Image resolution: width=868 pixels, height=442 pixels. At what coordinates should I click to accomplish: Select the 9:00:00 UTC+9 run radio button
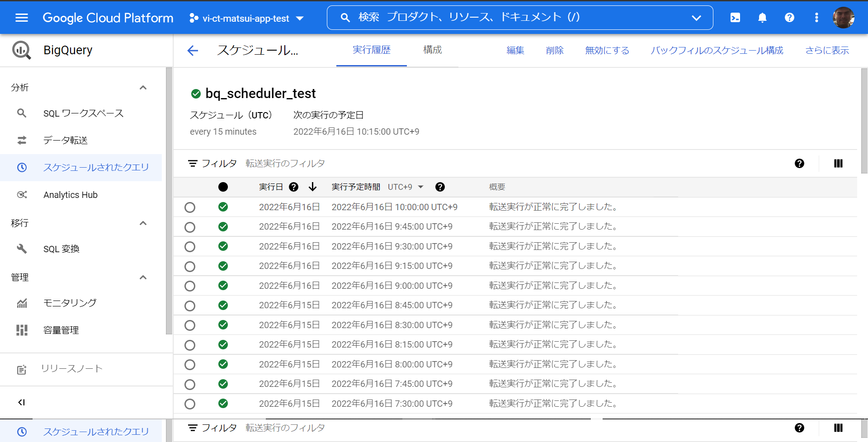[x=190, y=286]
